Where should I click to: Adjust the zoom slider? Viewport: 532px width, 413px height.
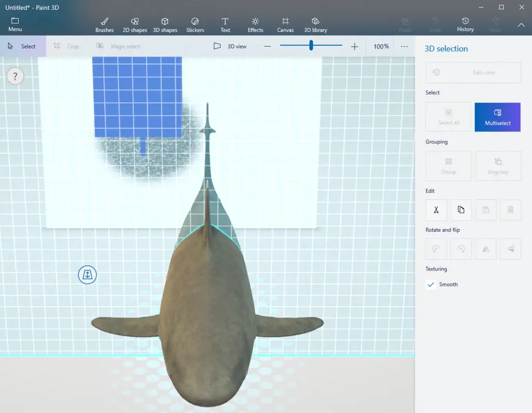[310, 45]
